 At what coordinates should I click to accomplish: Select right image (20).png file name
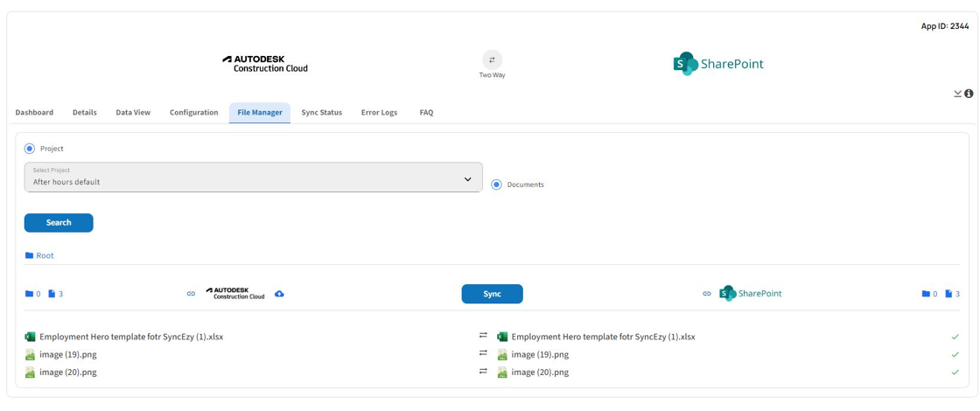[x=540, y=373]
